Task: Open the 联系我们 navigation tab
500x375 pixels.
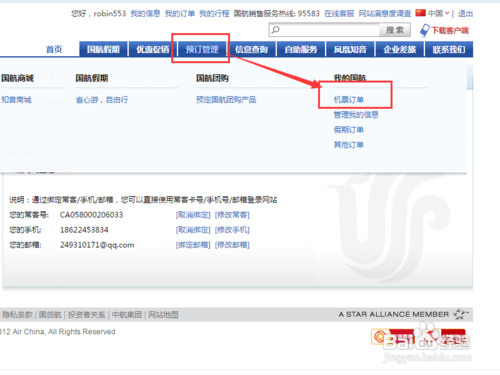Action: click(449, 49)
